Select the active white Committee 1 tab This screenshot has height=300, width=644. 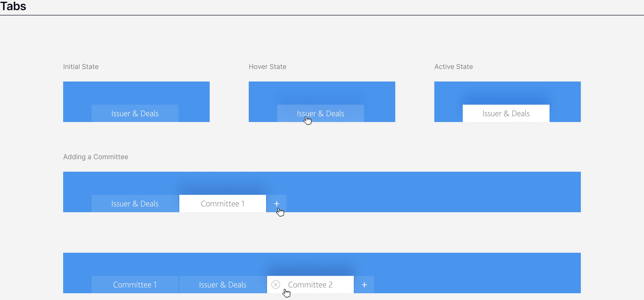pyautogui.click(x=222, y=204)
